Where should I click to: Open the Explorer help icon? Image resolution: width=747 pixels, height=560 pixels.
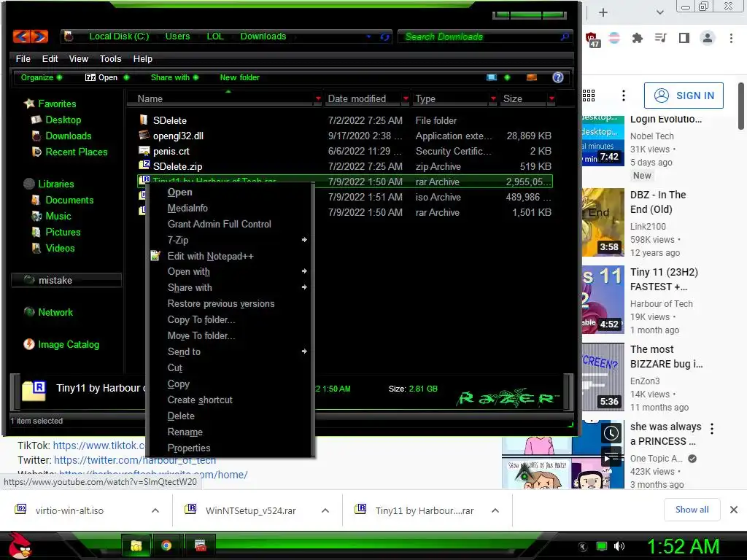[x=558, y=77]
